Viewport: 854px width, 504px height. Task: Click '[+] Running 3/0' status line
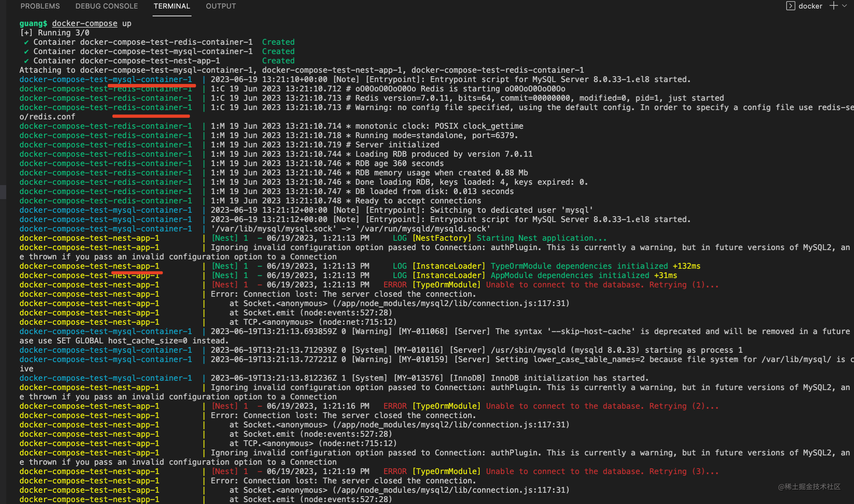click(54, 33)
